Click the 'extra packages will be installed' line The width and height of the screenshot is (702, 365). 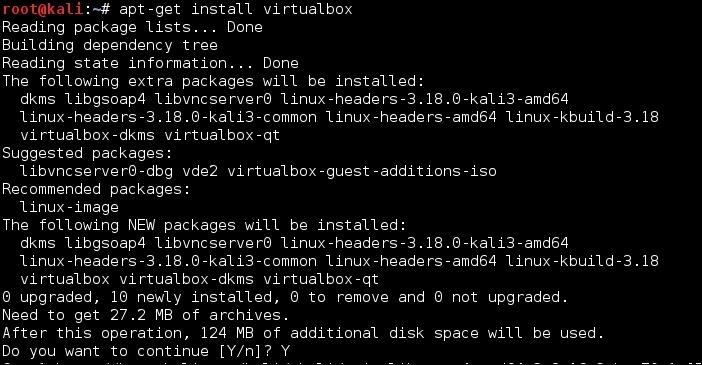tap(213, 81)
